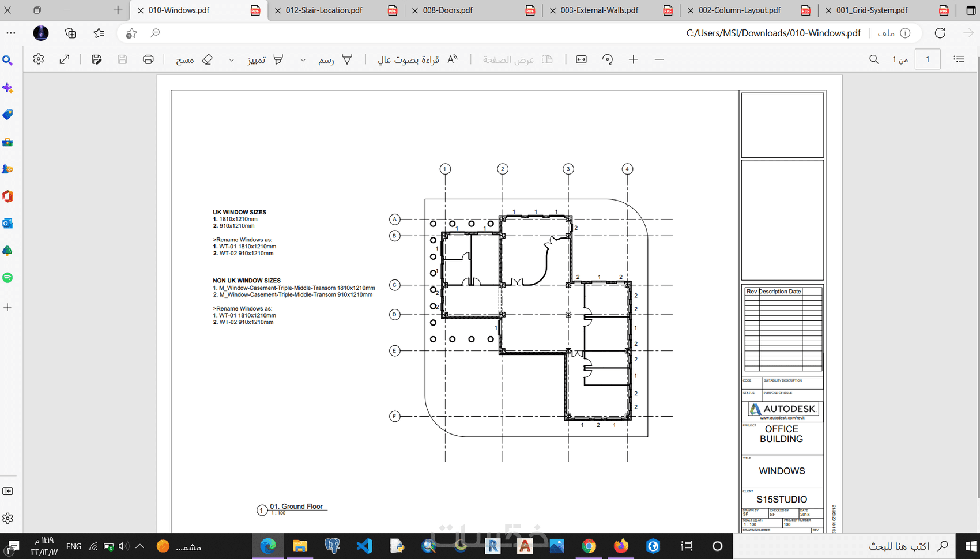Open Outlook in sidebar
980x559 pixels.
tap(7, 223)
